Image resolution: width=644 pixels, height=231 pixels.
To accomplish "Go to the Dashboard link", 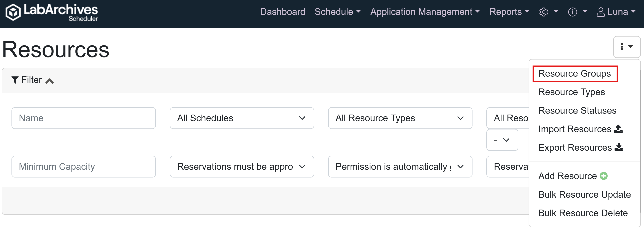I will (x=282, y=12).
